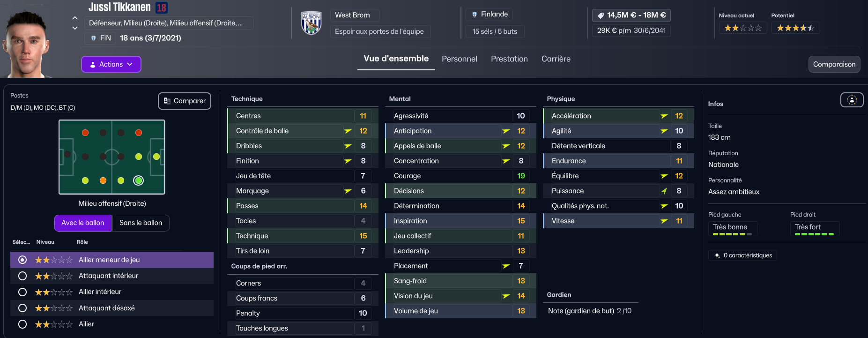Click the West Brom club crest

click(x=311, y=23)
